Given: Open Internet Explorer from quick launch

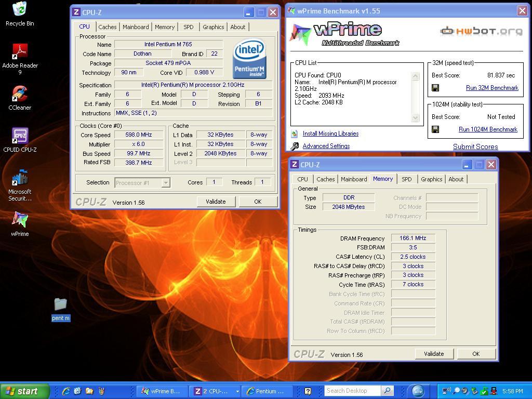Looking at the screenshot, I should pyautogui.click(x=66, y=391).
